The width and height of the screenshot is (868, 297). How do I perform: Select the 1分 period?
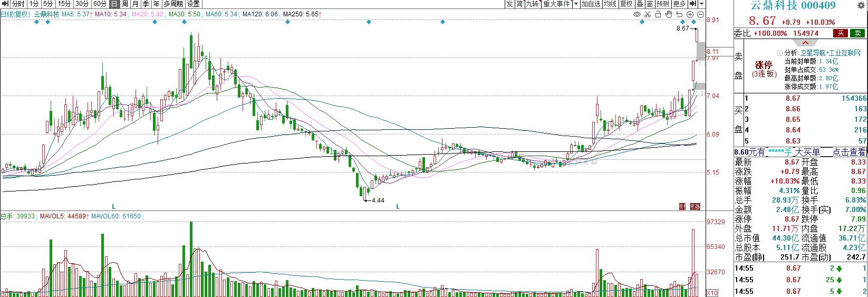(x=34, y=4)
